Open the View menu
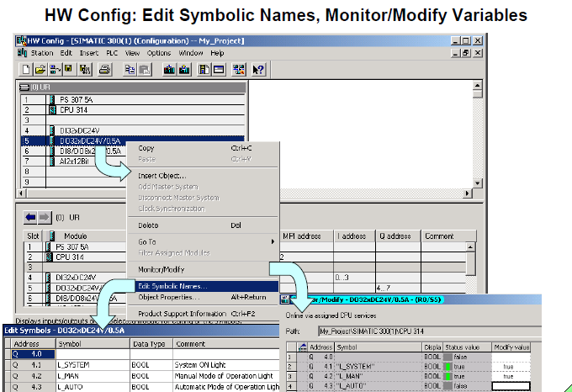Viewport: 572px width, 392px height. (x=132, y=53)
